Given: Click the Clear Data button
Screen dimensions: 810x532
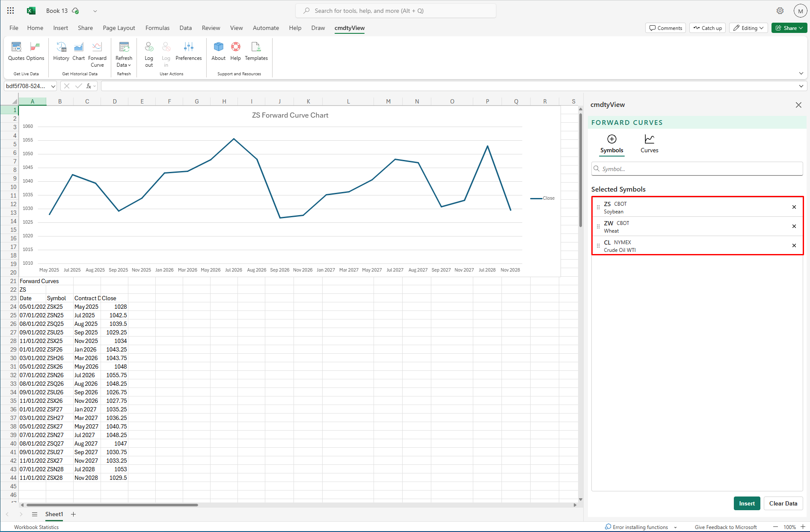Looking at the screenshot, I should (x=783, y=503).
